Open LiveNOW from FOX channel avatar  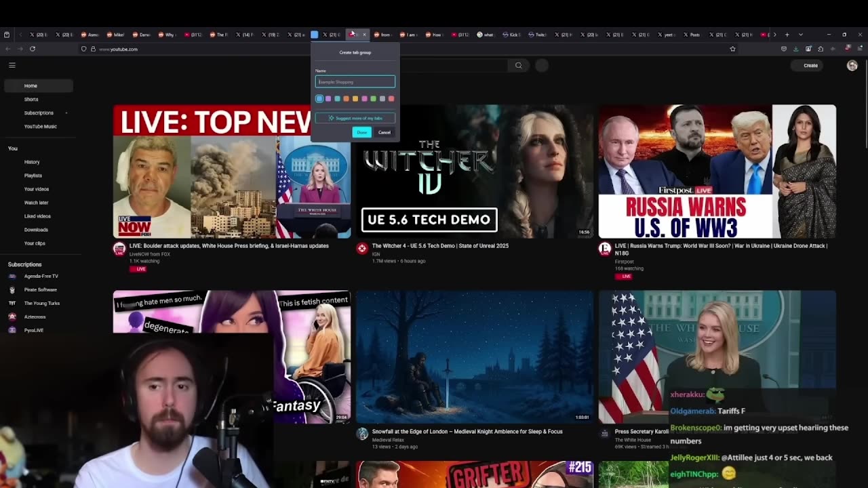(x=119, y=249)
